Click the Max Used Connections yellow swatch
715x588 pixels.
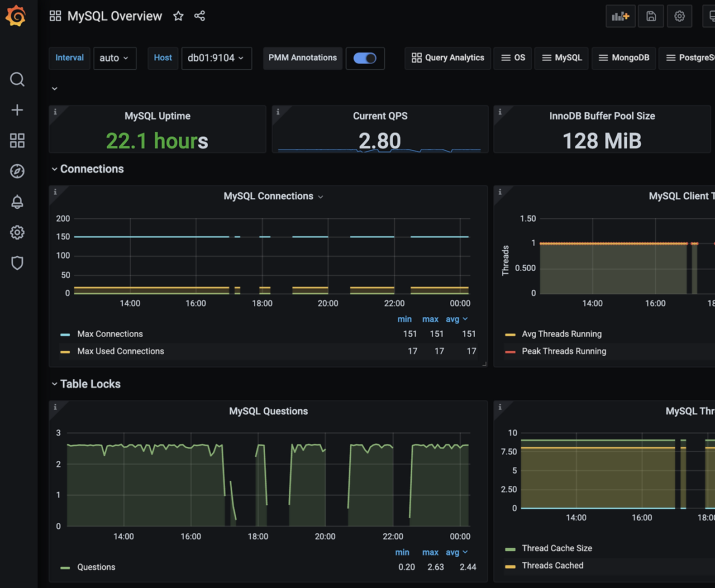tap(65, 352)
